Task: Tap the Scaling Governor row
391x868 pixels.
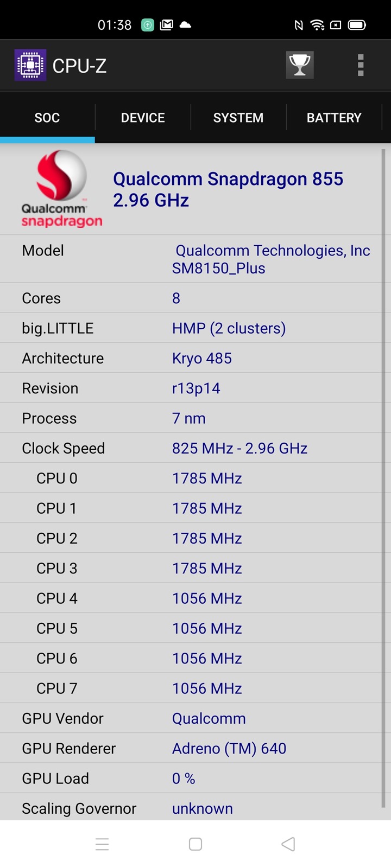Action: 191,808
